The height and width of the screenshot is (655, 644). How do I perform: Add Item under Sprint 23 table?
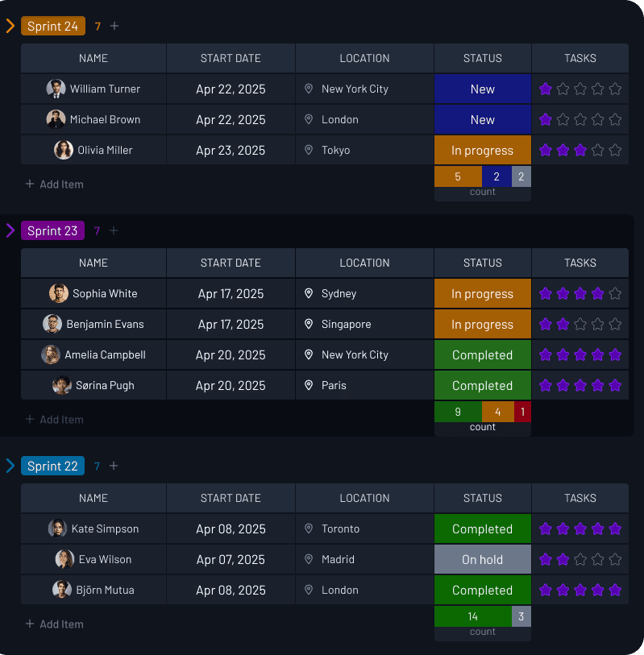click(x=55, y=420)
